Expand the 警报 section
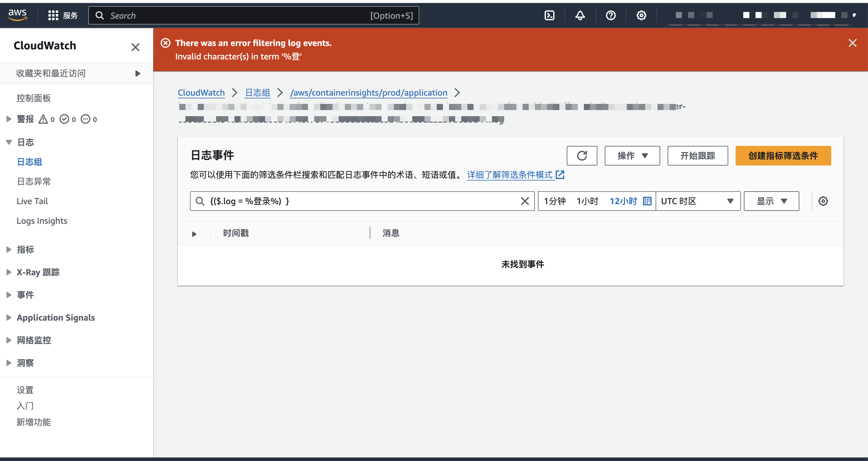Screen dimensions: 868x461 (9, 119)
